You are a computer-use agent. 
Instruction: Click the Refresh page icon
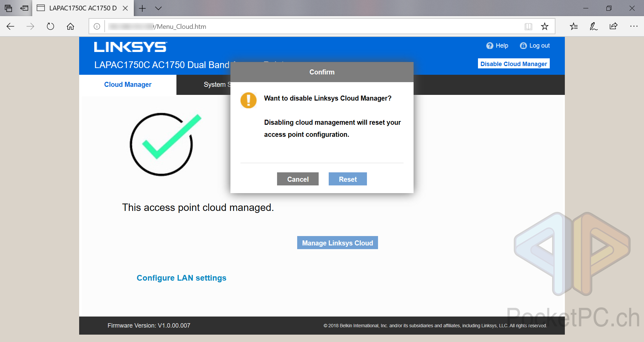pos(50,26)
